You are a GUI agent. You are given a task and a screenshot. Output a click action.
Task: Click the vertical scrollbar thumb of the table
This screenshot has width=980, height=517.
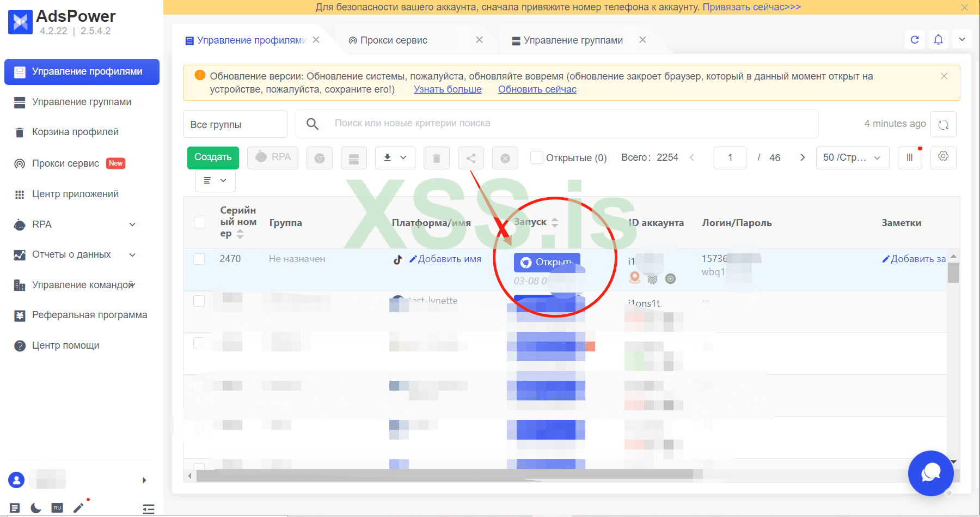click(x=953, y=272)
